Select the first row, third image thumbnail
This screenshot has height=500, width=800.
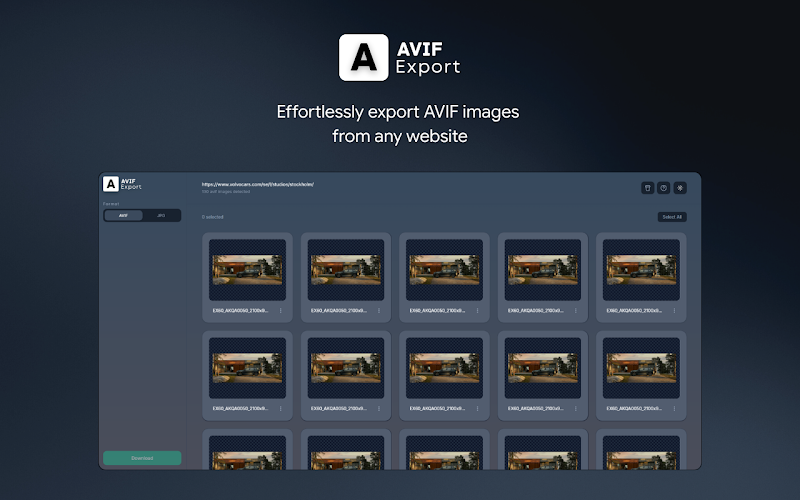pos(444,270)
